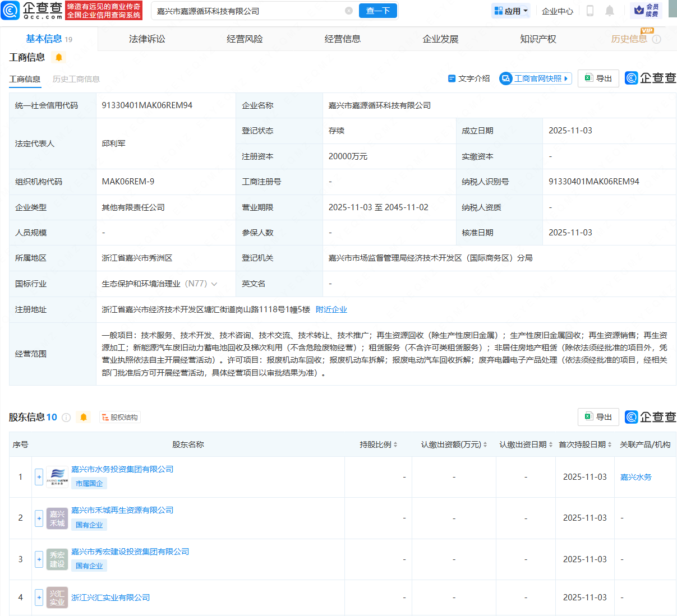Sort shareholders by 持股比例 column
This screenshot has width=677, height=616.
(x=379, y=444)
